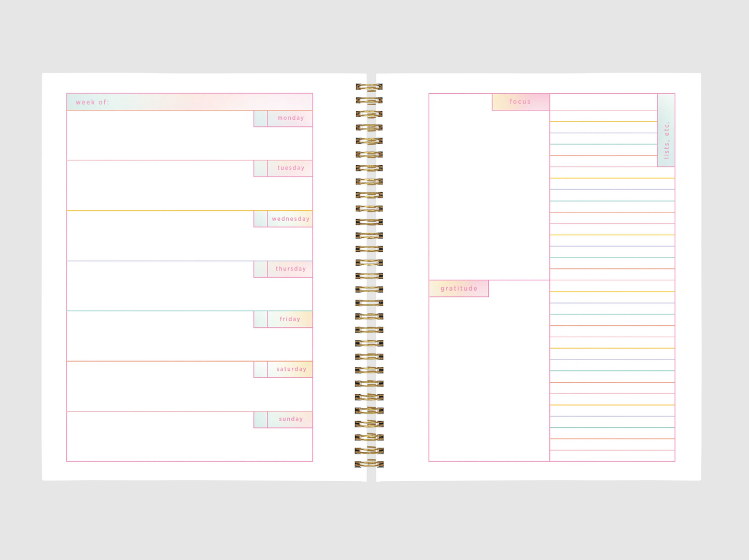Click the "wednesday" day label
749x560 pixels.
point(290,219)
